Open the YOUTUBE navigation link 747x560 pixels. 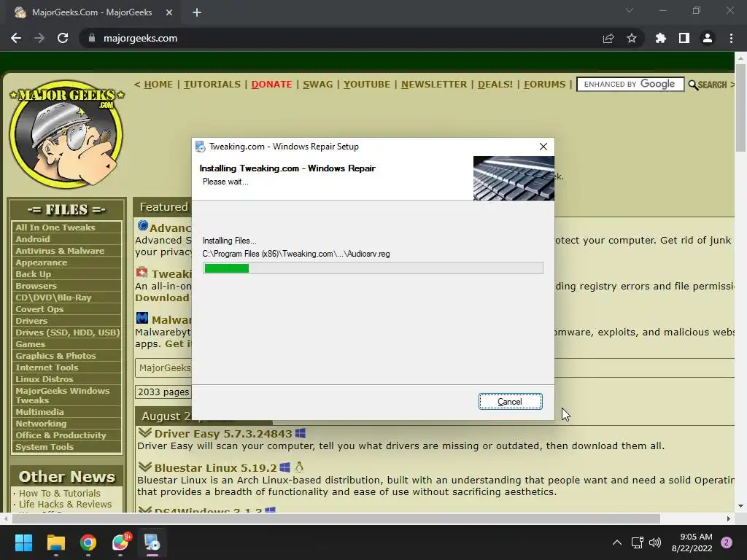pos(367,85)
